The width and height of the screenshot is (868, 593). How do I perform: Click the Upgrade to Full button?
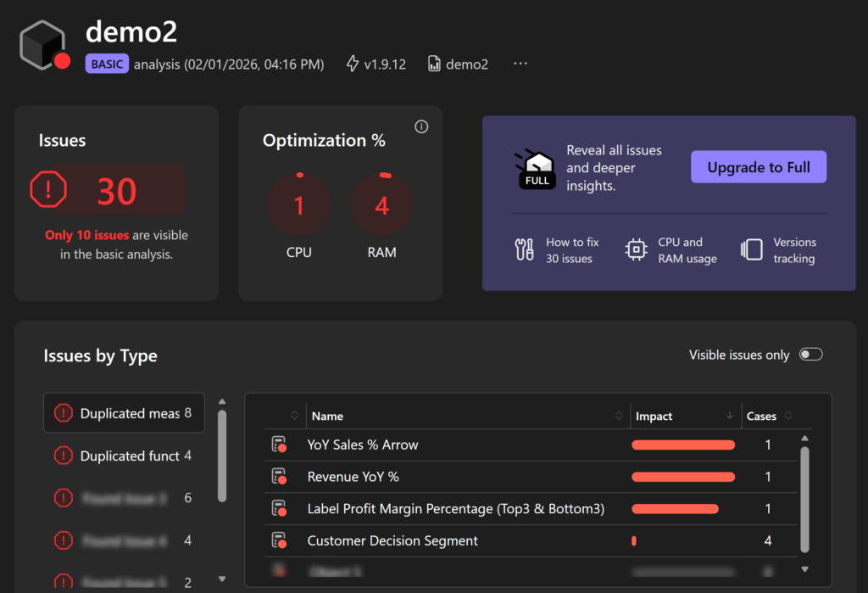[758, 167]
